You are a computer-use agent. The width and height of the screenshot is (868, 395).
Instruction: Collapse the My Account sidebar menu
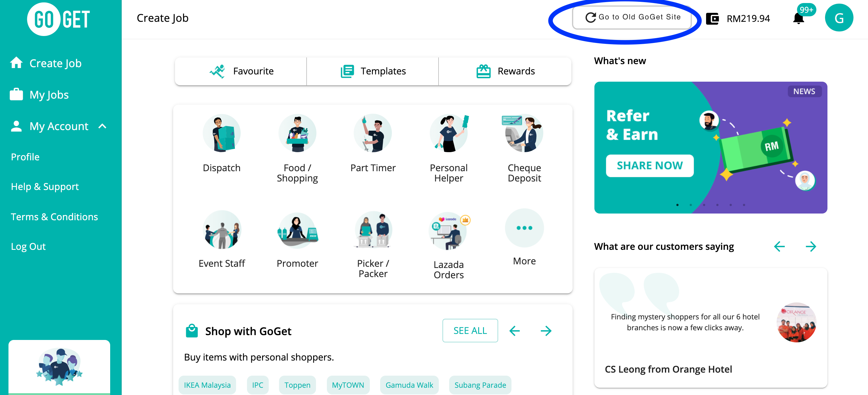(102, 126)
